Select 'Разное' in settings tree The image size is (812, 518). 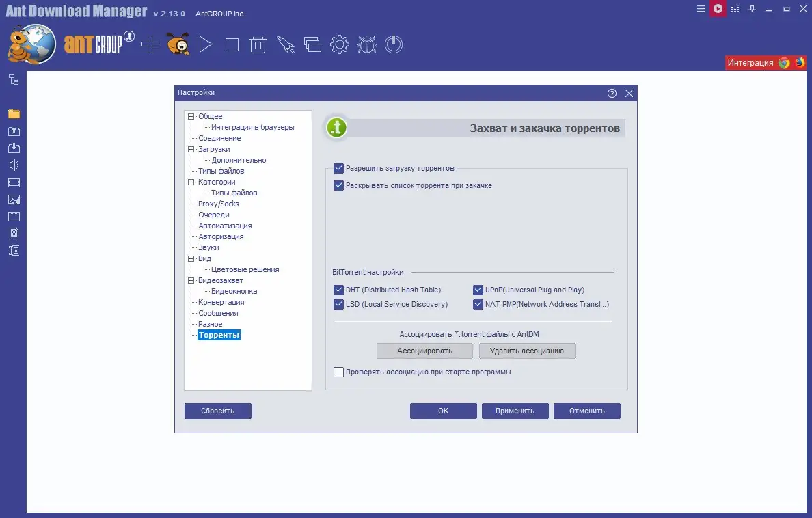point(211,325)
